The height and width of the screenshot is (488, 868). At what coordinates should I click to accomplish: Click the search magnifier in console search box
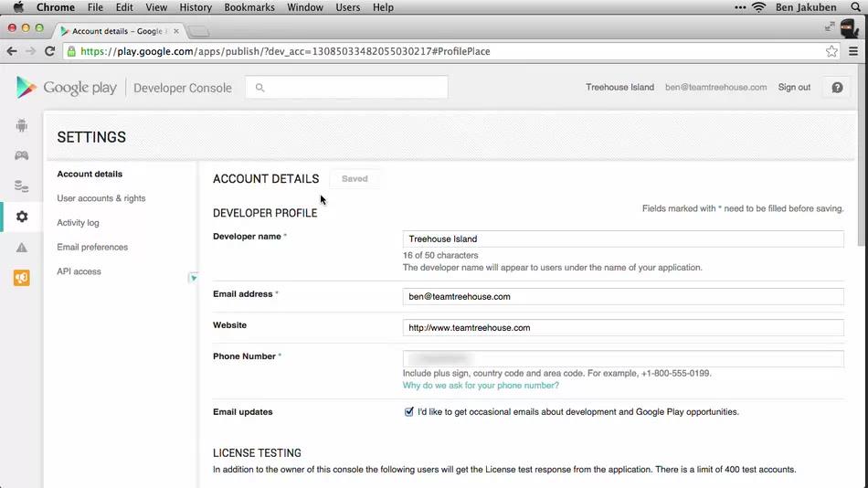click(259, 88)
